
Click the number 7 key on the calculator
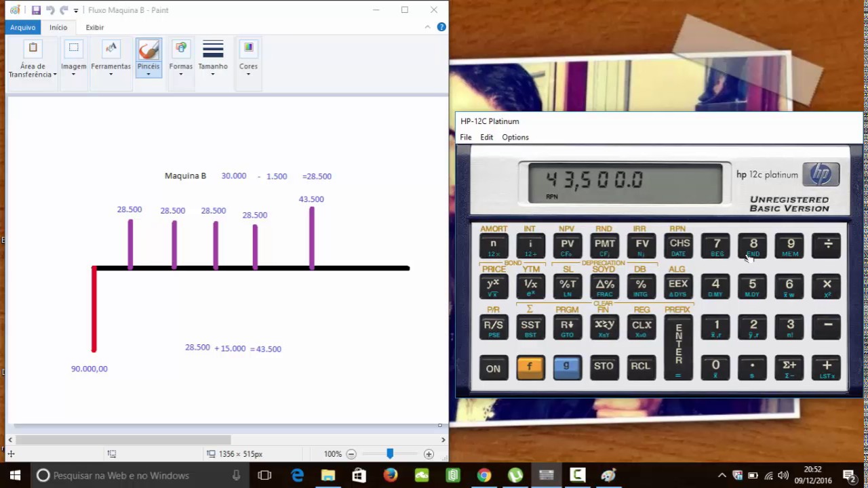pyautogui.click(x=716, y=247)
